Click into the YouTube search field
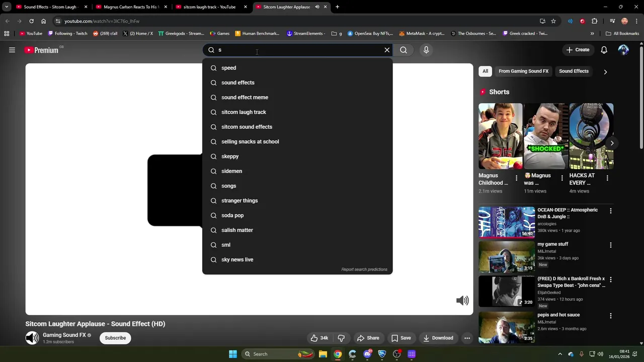 tap(298, 50)
